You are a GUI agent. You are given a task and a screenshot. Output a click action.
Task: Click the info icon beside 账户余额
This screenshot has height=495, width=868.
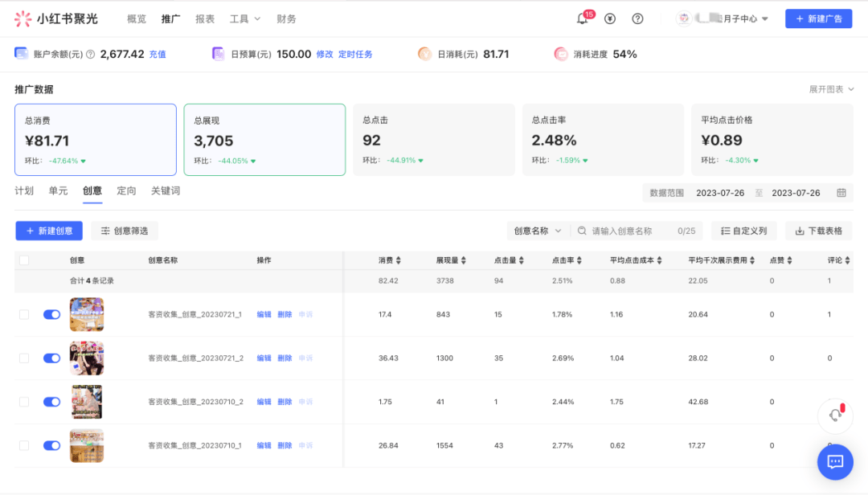click(90, 55)
